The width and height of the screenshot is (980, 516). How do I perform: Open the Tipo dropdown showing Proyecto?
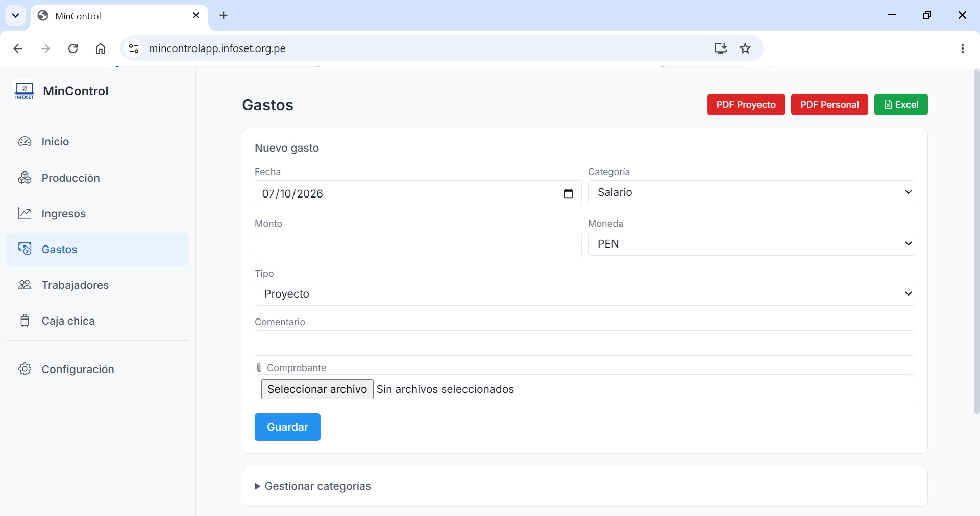(584, 294)
